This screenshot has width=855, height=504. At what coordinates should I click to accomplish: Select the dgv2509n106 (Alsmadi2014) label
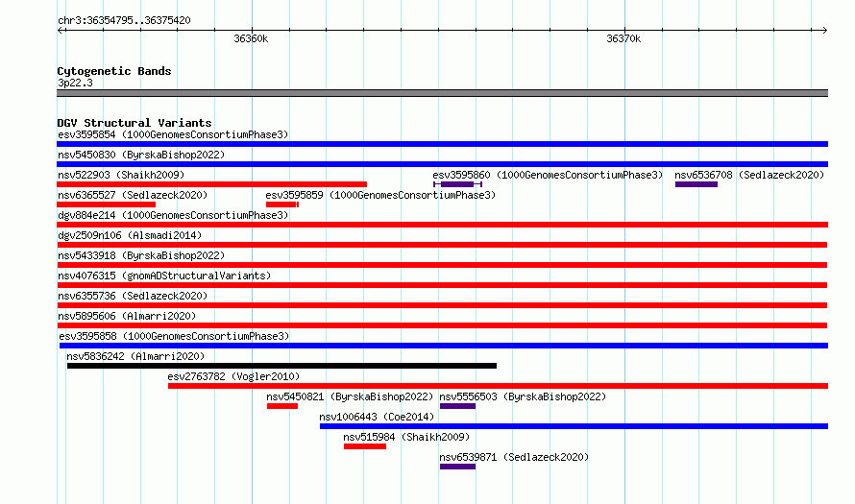click(x=130, y=235)
